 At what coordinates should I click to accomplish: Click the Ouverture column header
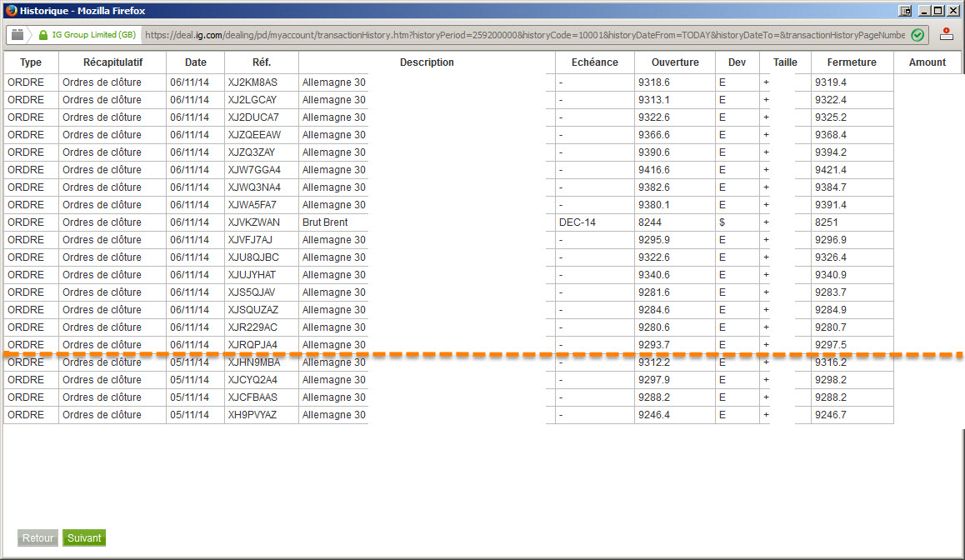tap(675, 62)
